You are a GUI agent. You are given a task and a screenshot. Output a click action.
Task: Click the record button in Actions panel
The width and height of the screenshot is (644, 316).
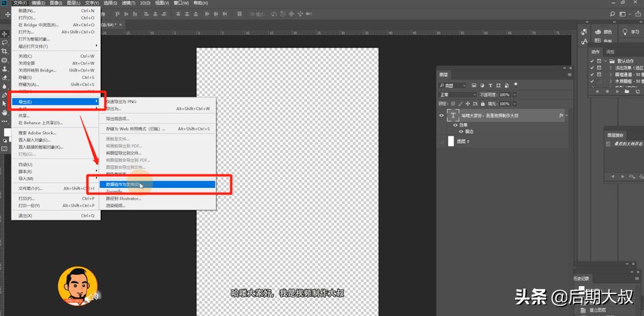coord(608,92)
